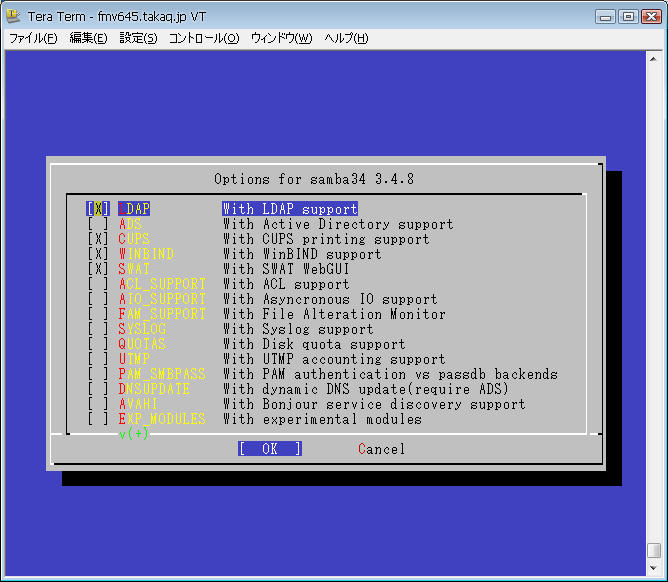The image size is (668, 582).
Task: Select the CUPS option name
Action: point(134,239)
